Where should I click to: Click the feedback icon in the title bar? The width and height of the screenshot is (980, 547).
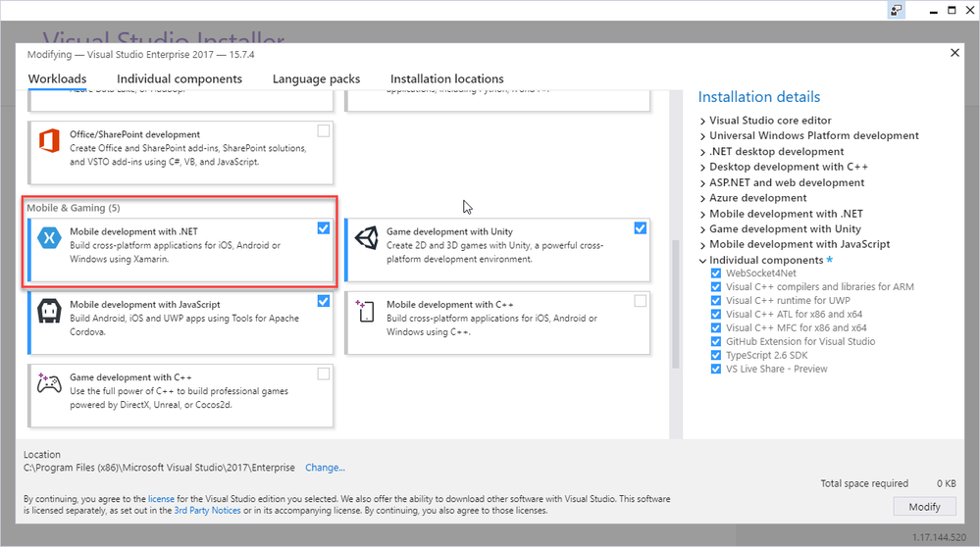coord(897,10)
